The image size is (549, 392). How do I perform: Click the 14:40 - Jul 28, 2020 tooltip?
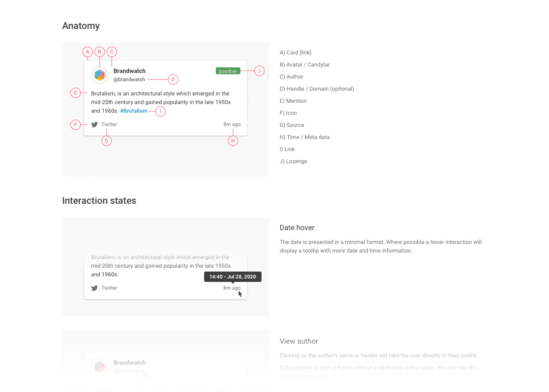click(x=233, y=277)
